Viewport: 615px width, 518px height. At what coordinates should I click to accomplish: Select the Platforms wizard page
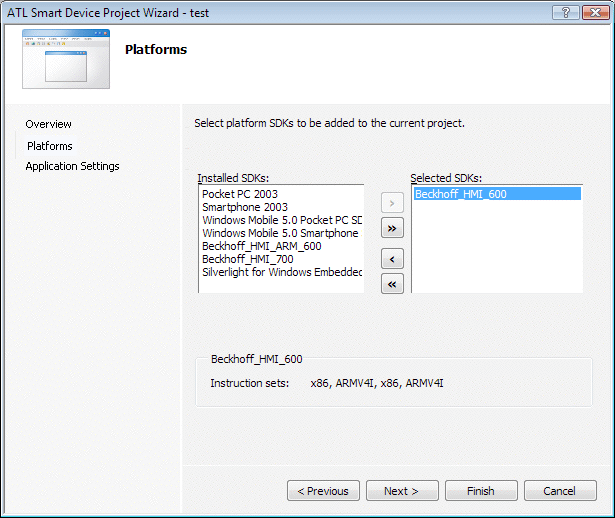(x=50, y=146)
